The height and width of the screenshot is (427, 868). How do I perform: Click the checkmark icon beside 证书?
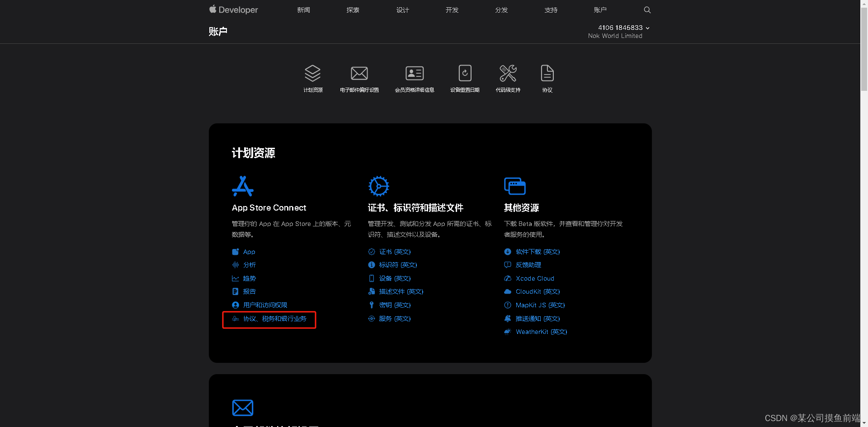coord(372,252)
